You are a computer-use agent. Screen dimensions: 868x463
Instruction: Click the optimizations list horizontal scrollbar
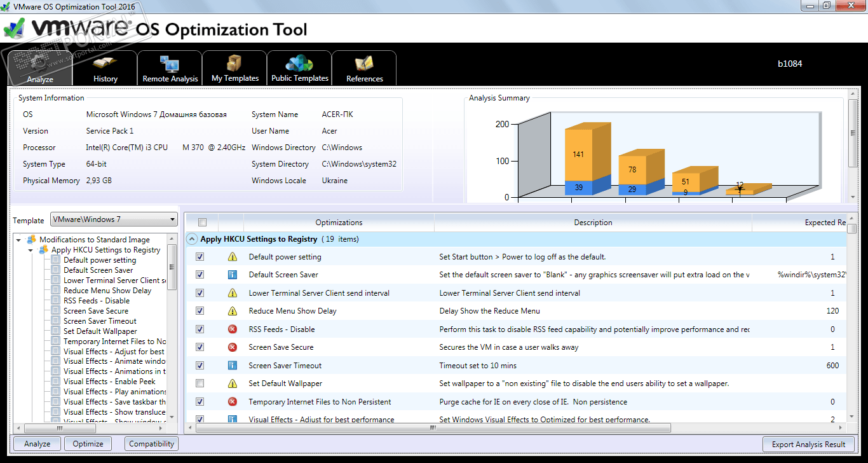(x=433, y=428)
